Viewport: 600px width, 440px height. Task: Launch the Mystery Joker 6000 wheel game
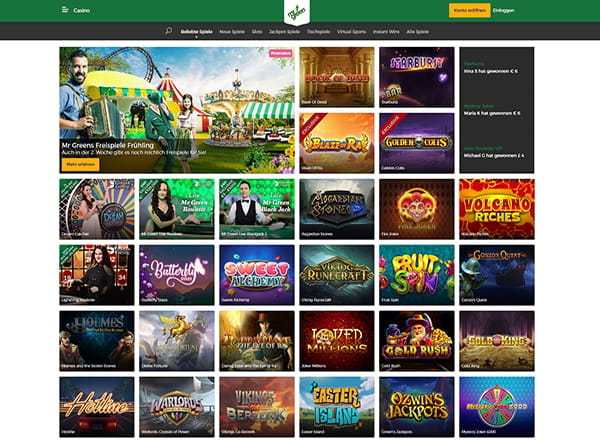tap(497, 407)
